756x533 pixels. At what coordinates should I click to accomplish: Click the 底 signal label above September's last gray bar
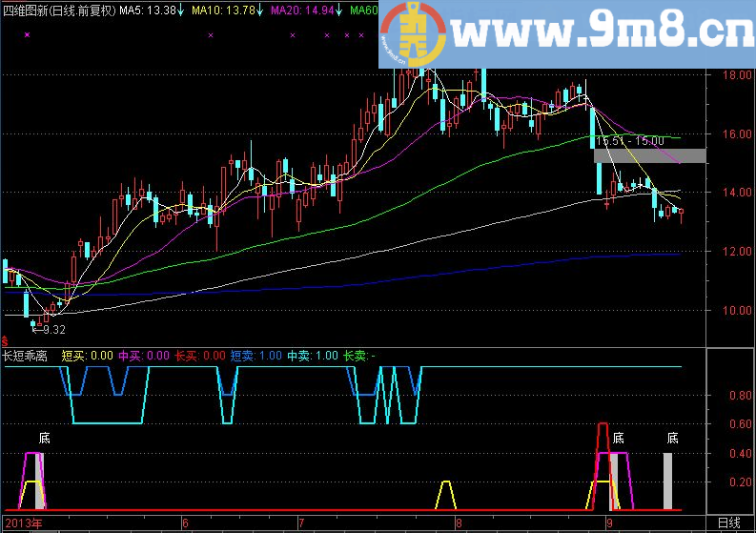coord(673,438)
